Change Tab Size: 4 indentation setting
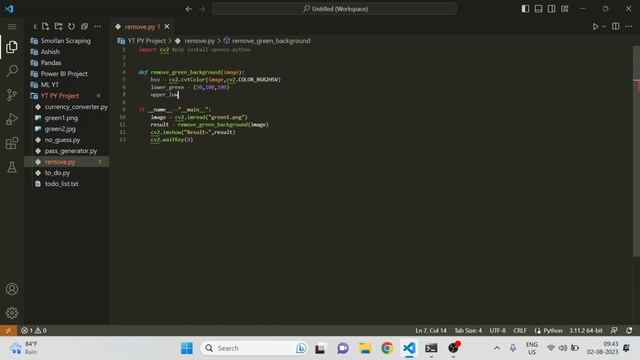 468,330
